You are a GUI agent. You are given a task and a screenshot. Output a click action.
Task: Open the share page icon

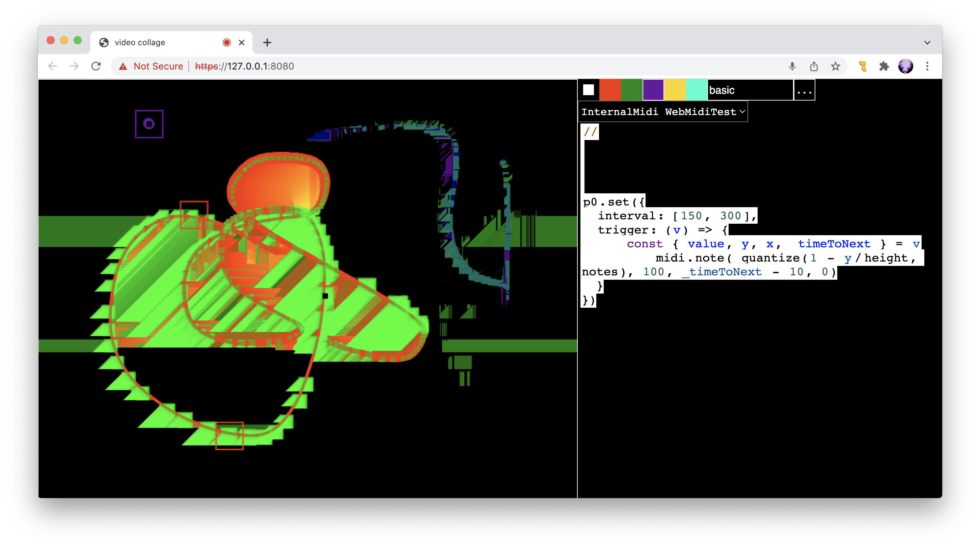click(814, 66)
